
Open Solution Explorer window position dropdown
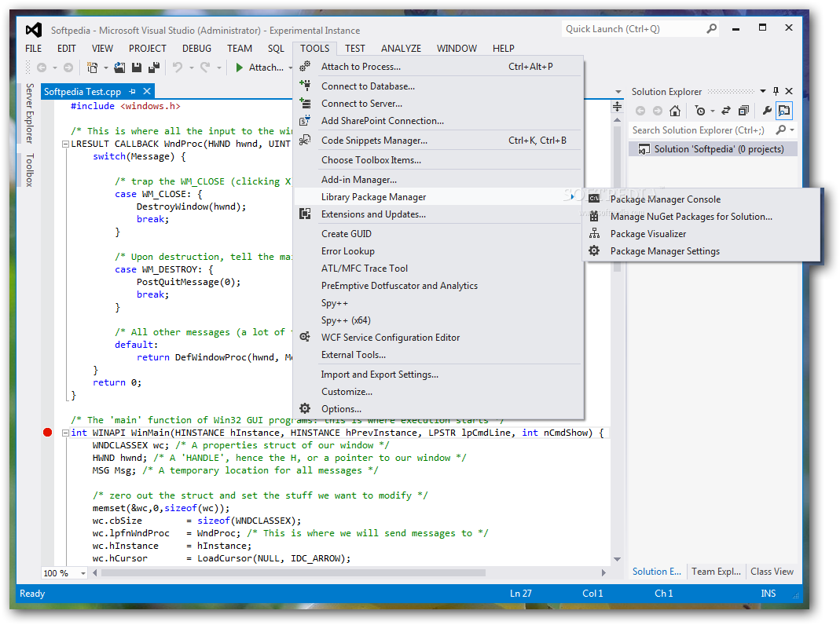click(763, 91)
